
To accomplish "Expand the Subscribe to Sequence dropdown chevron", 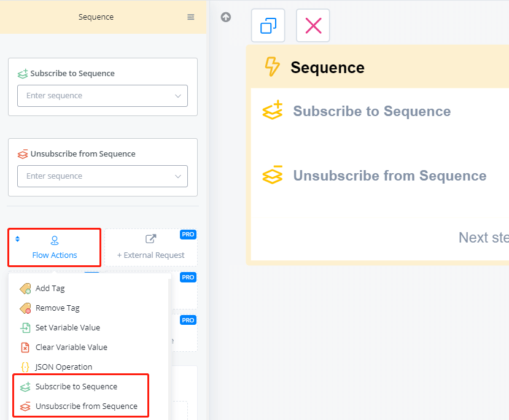I will pos(178,96).
